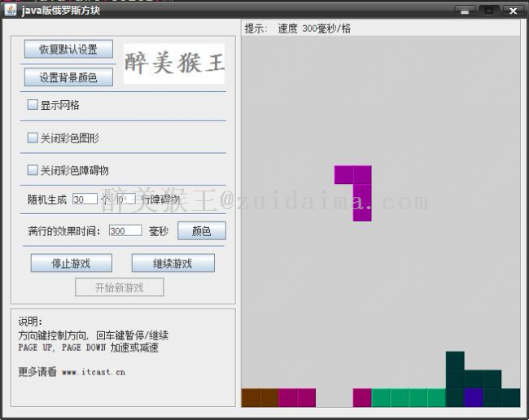Select the 满行的效果时间 field showing 300
Viewport: 529px width, 420px height.
[x=125, y=231]
